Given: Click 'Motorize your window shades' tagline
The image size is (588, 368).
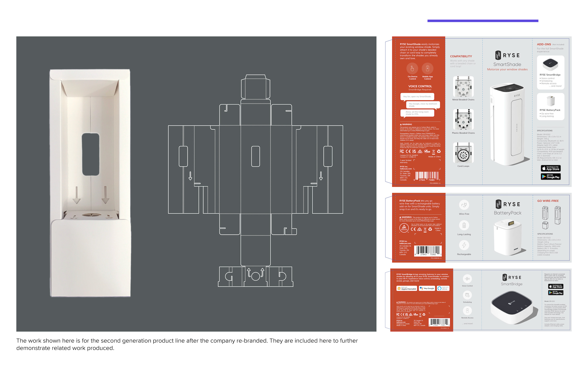Looking at the screenshot, I should coord(507,69).
